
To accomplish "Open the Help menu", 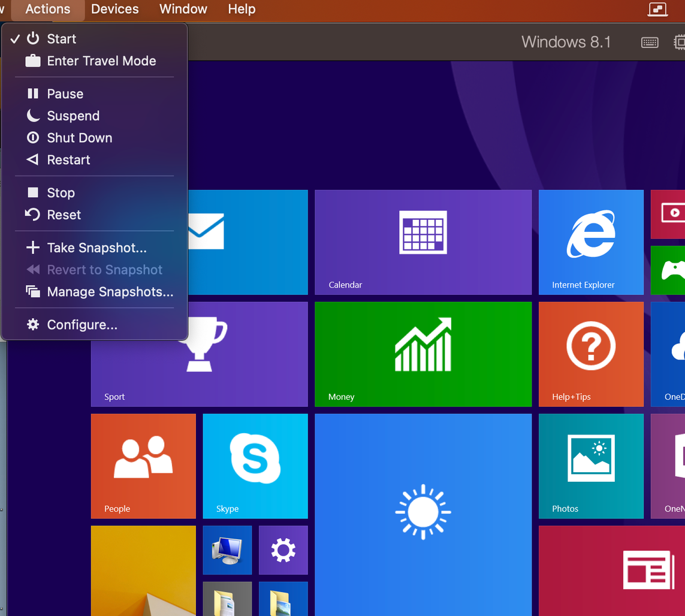I will (x=242, y=9).
